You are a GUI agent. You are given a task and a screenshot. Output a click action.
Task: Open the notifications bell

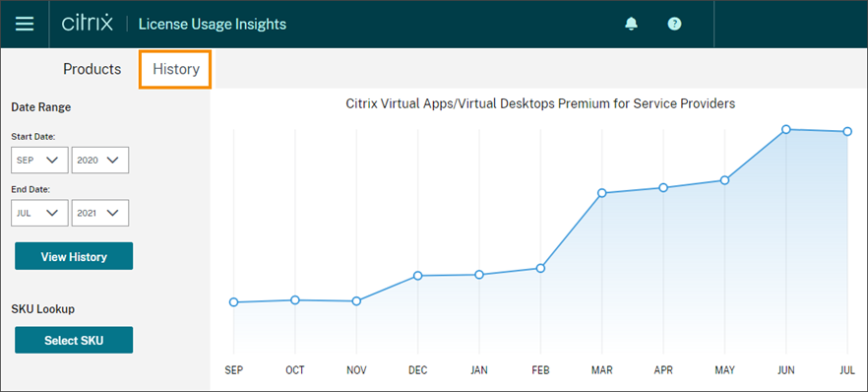631,24
